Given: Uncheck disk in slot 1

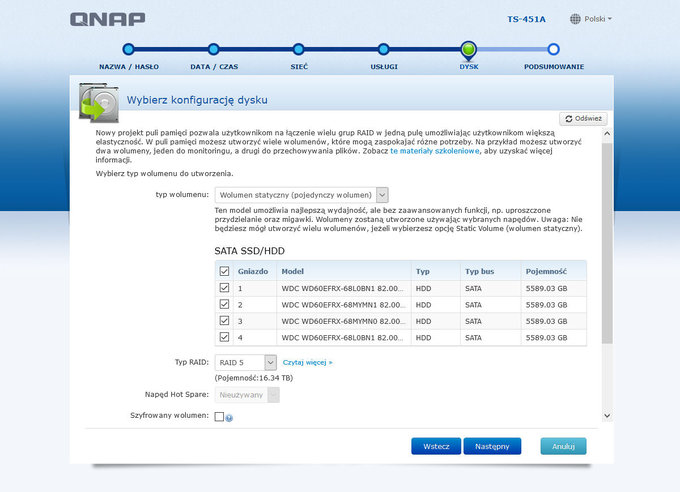Looking at the screenshot, I should [224, 288].
